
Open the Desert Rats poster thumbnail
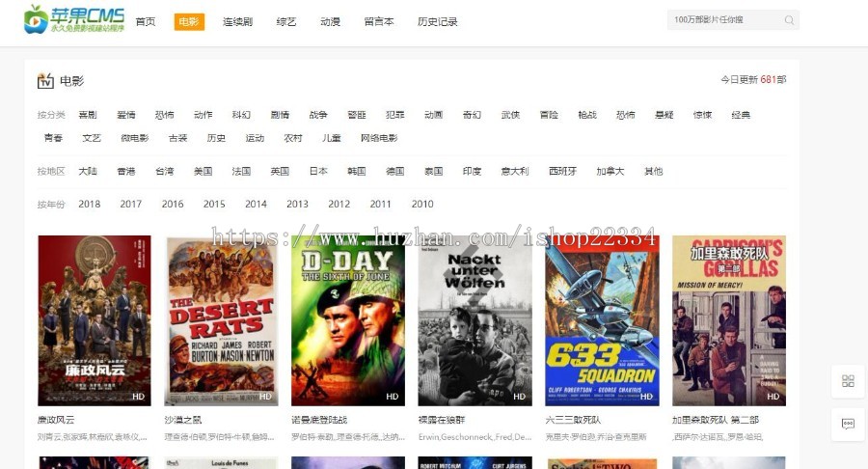(x=222, y=320)
